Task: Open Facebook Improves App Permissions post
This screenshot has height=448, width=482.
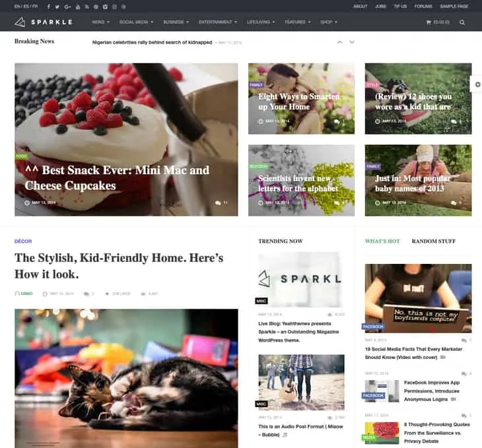Action: coord(432,391)
